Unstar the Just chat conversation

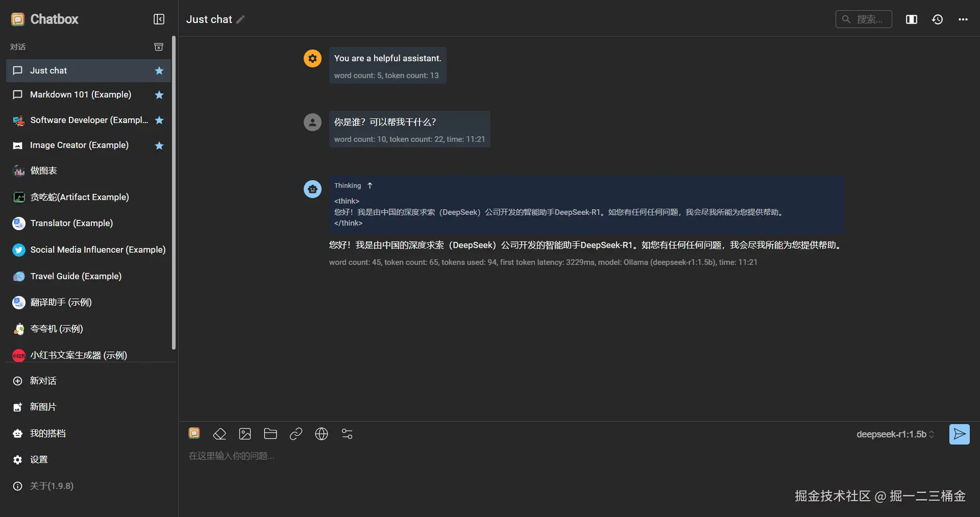pyautogui.click(x=159, y=70)
